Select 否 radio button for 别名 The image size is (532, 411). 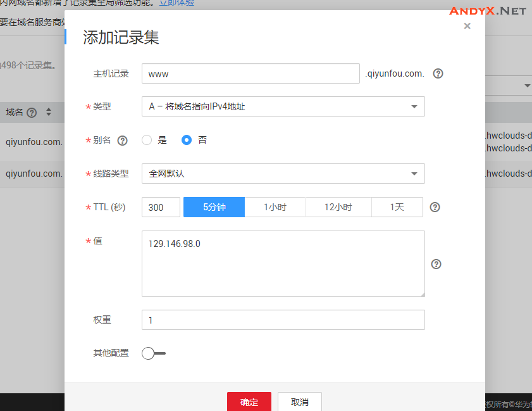[x=187, y=140]
